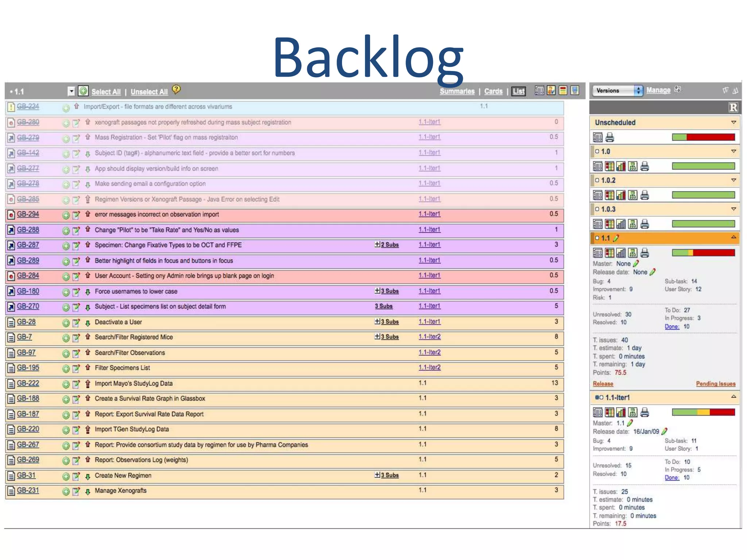
Task: Click the R button in versions panel
Action: pyautogui.click(x=733, y=107)
